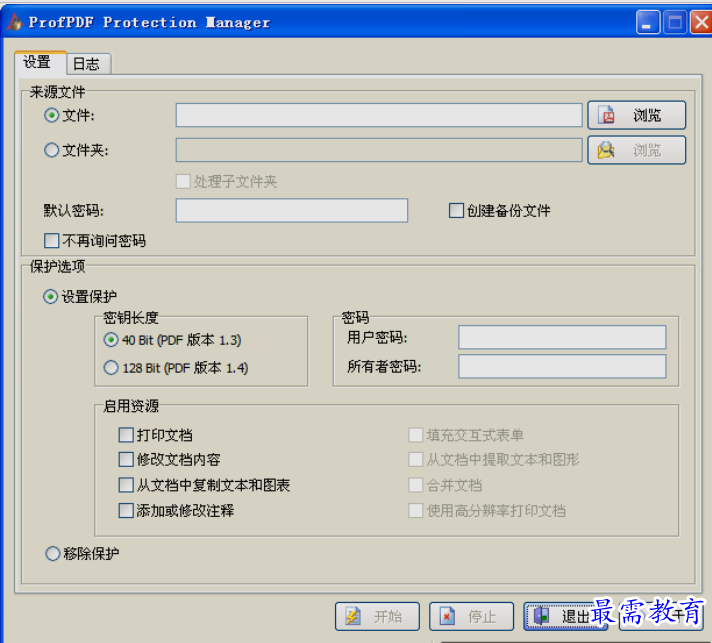The height and width of the screenshot is (643, 712).
Task: Toggle 使用高分辨率打印文档 checkbox
Action: [x=415, y=510]
